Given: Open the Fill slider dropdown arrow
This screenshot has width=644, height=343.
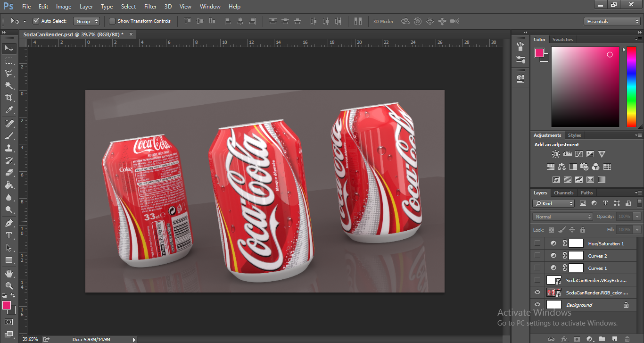Looking at the screenshot, I should tap(637, 230).
